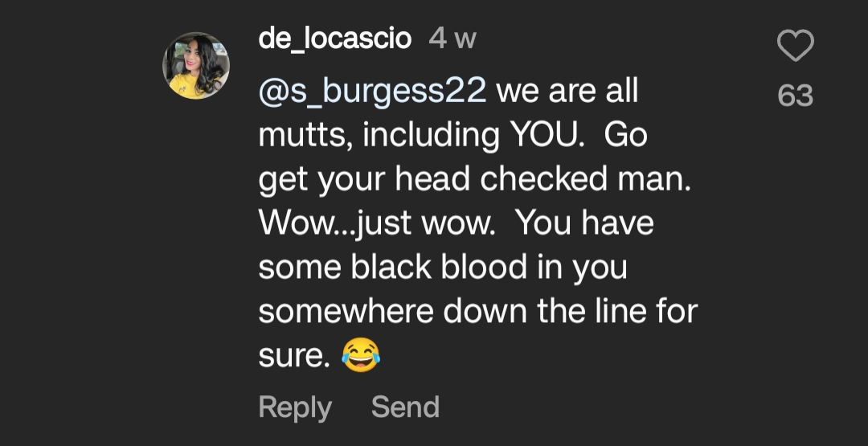View the 63 likes count
Image resolution: width=868 pixels, height=446 pixels.
(796, 96)
